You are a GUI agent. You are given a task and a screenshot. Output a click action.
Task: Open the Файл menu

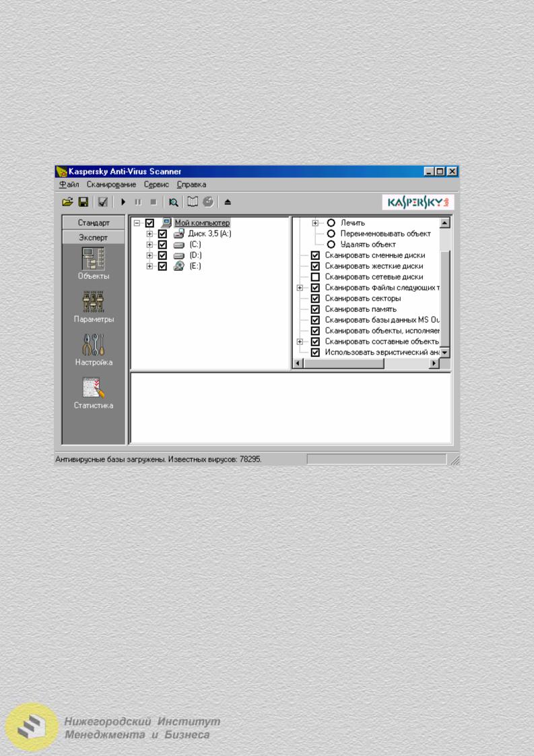(x=69, y=185)
